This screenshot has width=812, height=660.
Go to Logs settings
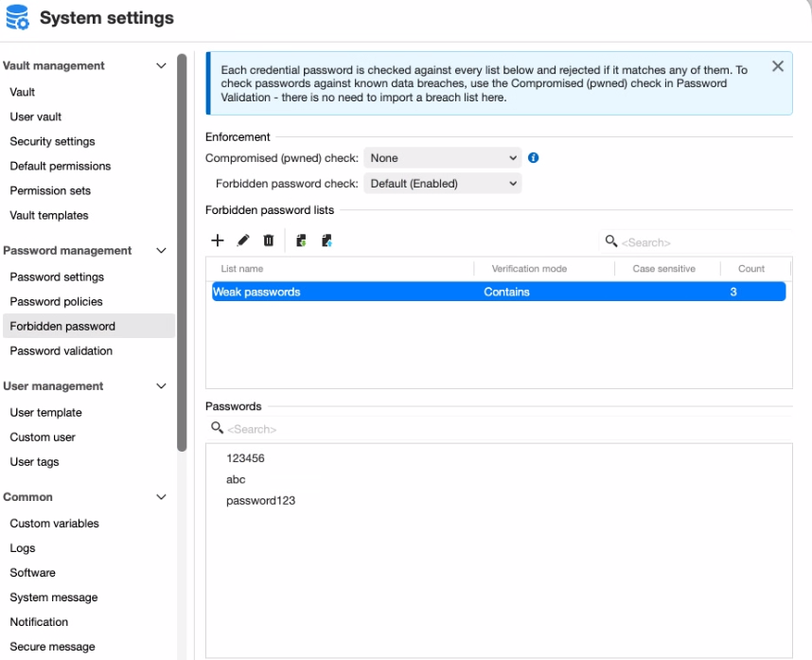pos(23,548)
